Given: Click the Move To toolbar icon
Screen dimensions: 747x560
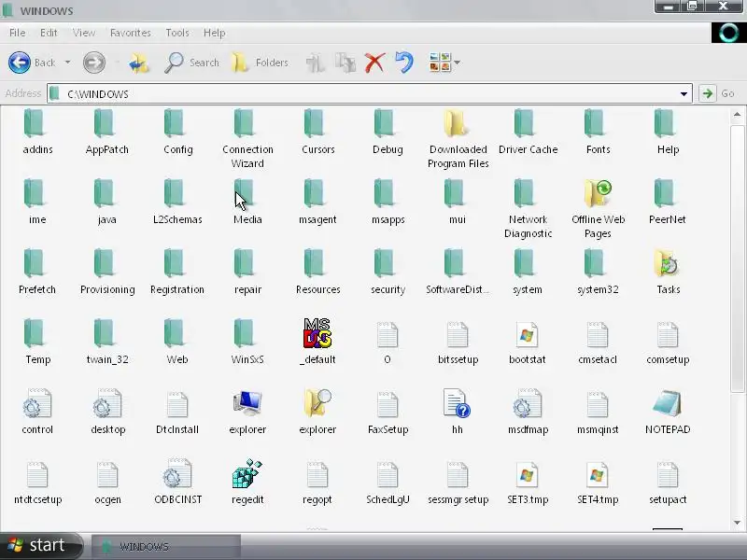Looking at the screenshot, I should (316, 63).
